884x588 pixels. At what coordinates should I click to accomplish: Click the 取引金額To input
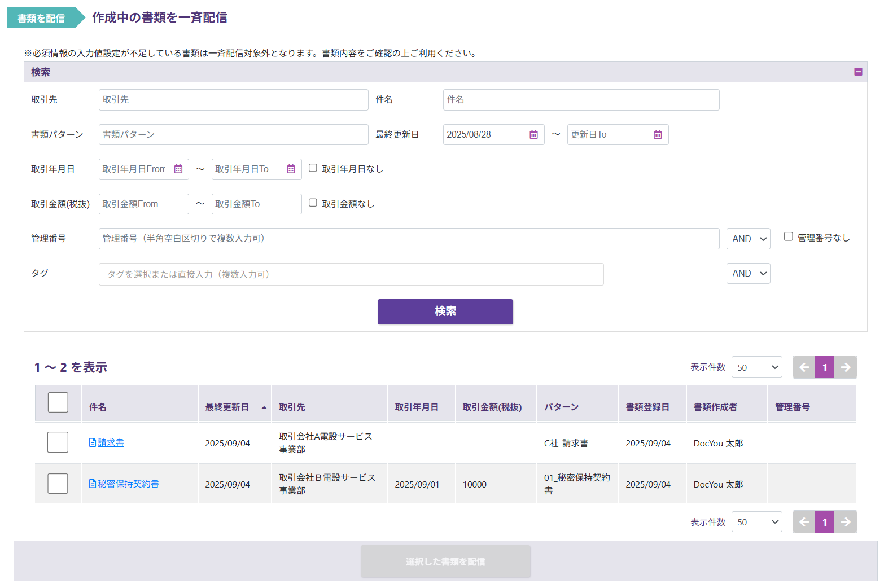point(257,204)
